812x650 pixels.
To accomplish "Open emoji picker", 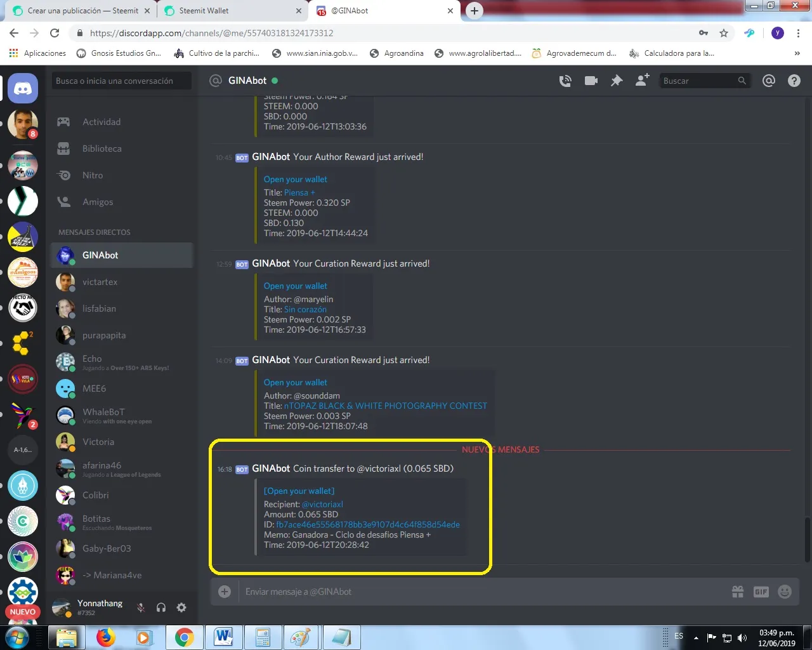I will [x=785, y=592].
